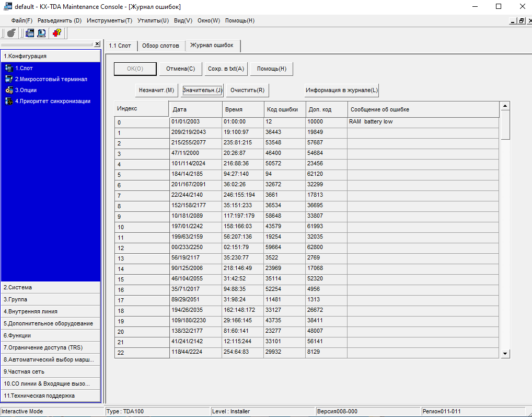This screenshot has height=417, width=532.
Task: Expand 10.СО линии & Входящие вызо... section
Action: coord(51,384)
